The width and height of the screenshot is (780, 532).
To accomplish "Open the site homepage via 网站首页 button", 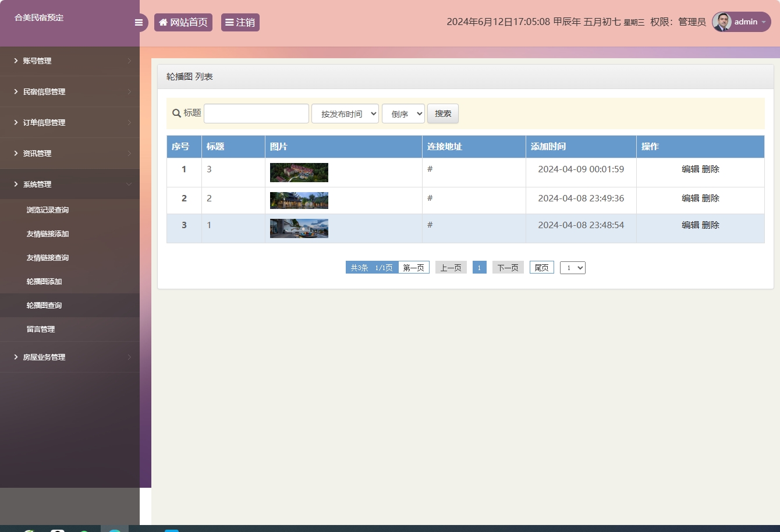I will pos(183,22).
